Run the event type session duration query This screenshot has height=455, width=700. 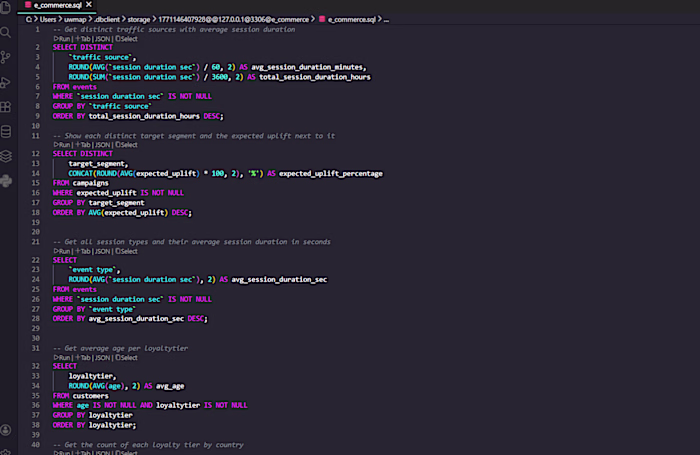[62, 251]
